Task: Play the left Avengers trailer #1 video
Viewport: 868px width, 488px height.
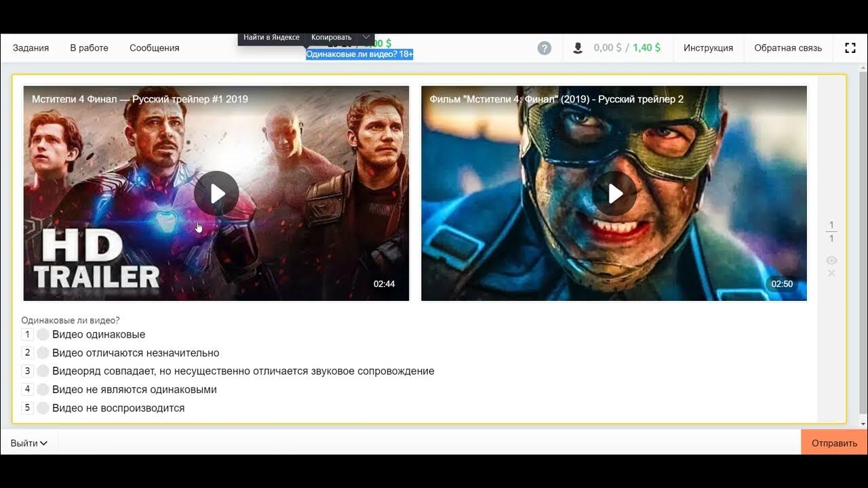Action: (216, 193)
